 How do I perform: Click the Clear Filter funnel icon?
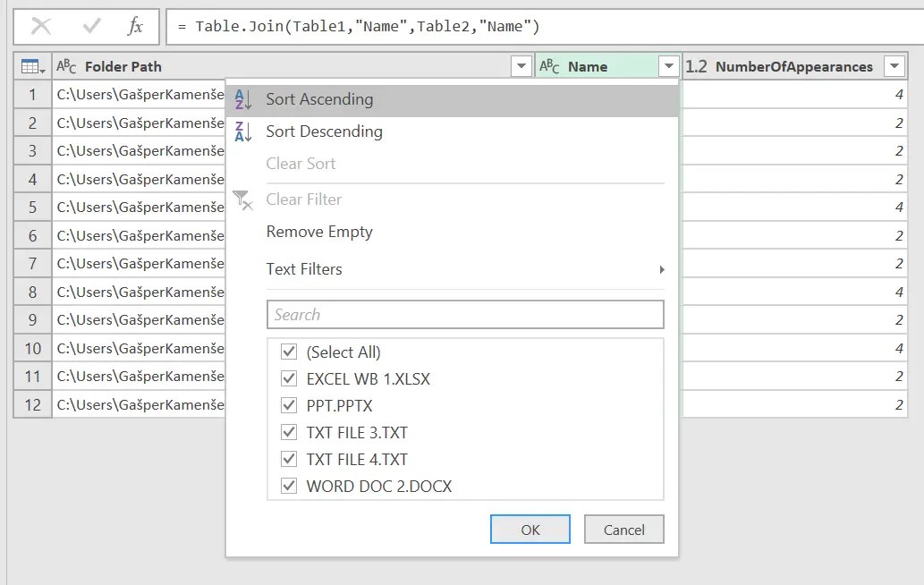point(242,199)
